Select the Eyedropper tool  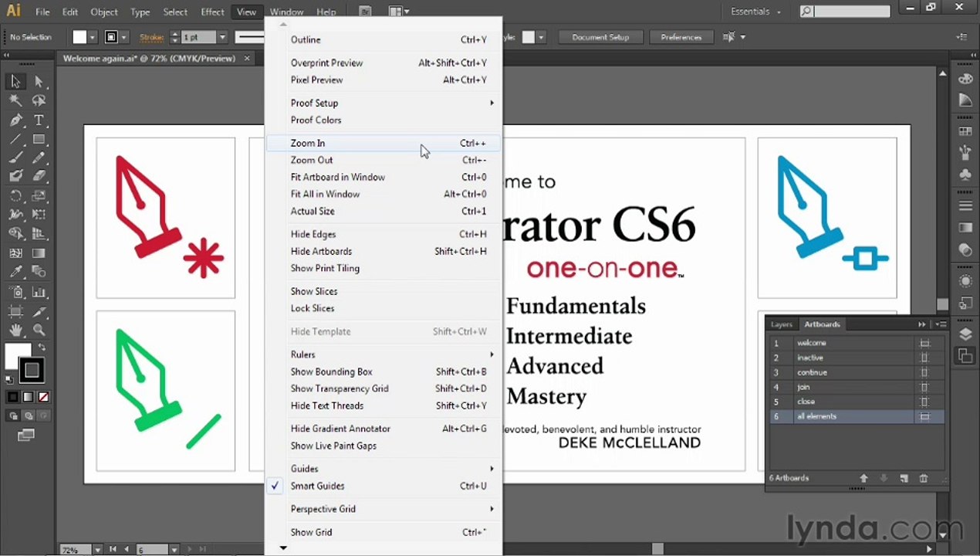point(15,272)
